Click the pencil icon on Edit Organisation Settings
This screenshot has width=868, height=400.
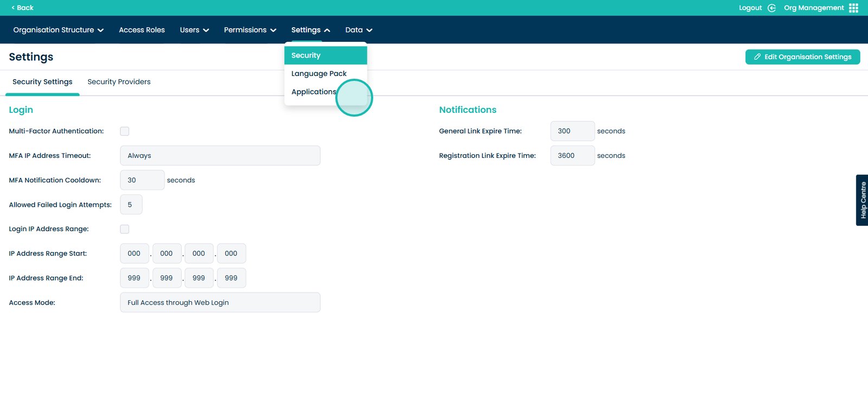pyautogui.click(x=757, y=57)
